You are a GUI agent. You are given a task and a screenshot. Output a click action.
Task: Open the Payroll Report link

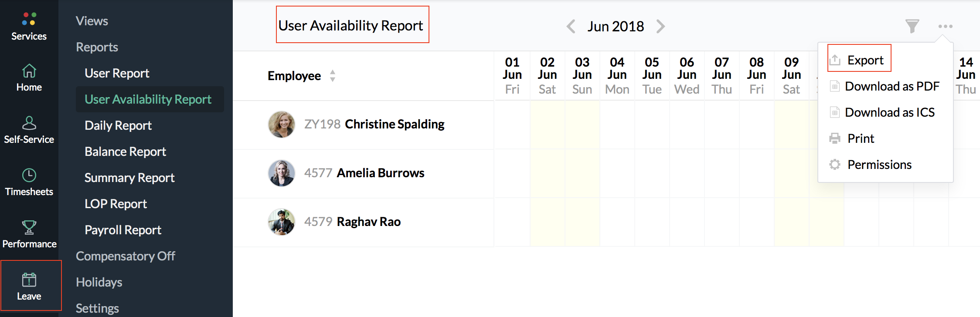tap(123, 230)
